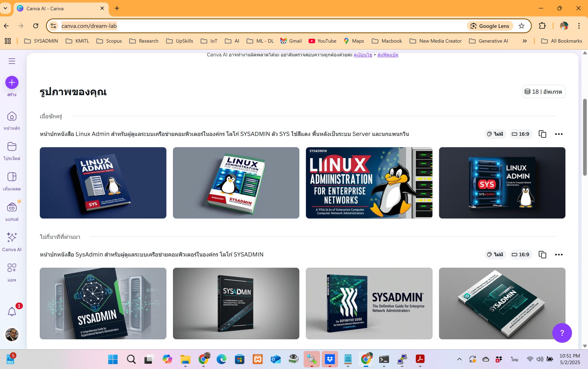
Task: Open the dark SYS server Linux Admin thumbnail
Action: pyautogui.click(x=502, y=183)
